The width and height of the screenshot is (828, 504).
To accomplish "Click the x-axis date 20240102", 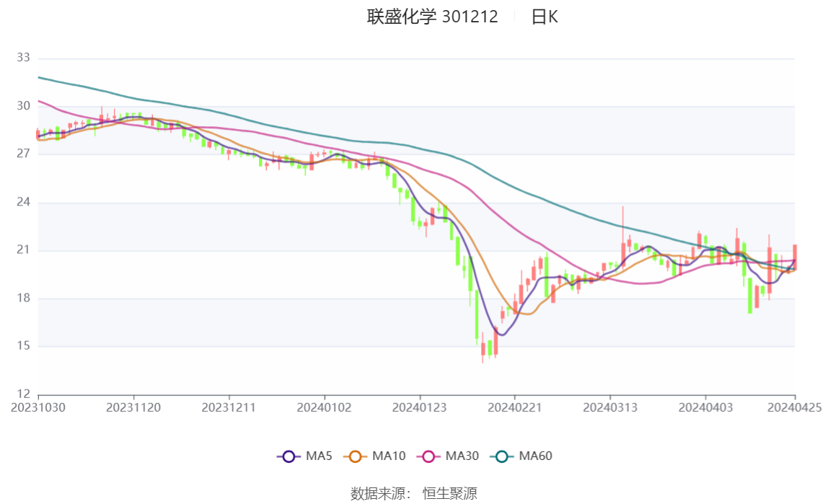I will (325, 408).
